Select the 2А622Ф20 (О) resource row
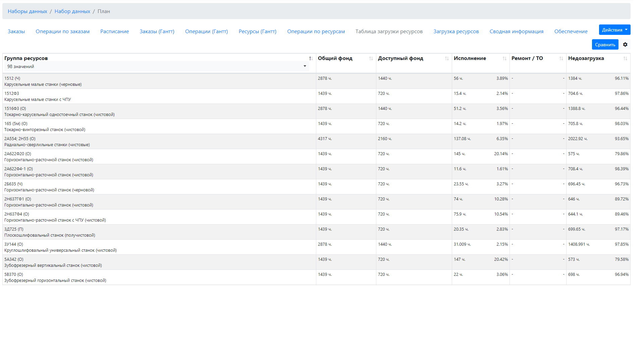 [159, 157]
